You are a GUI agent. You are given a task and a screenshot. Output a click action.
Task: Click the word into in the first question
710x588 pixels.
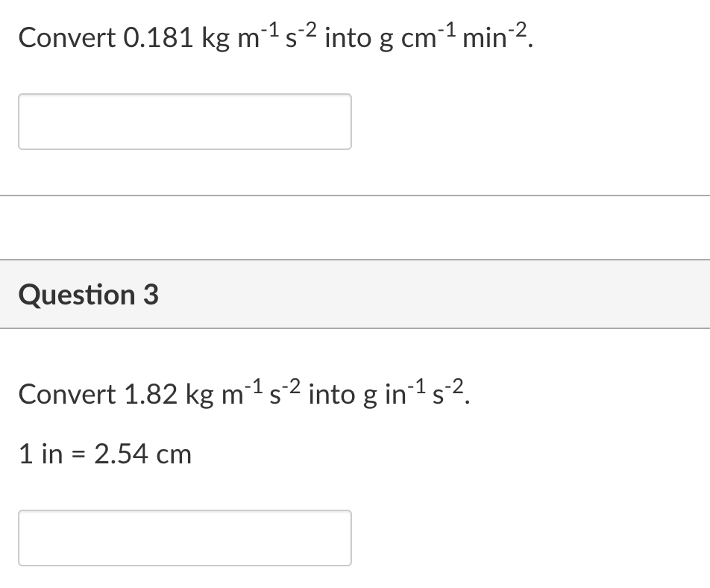(x=348, y=37)
